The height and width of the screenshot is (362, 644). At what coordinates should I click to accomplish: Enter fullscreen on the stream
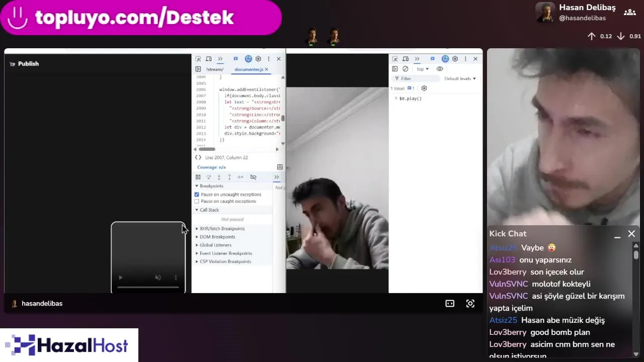point(470,303)
